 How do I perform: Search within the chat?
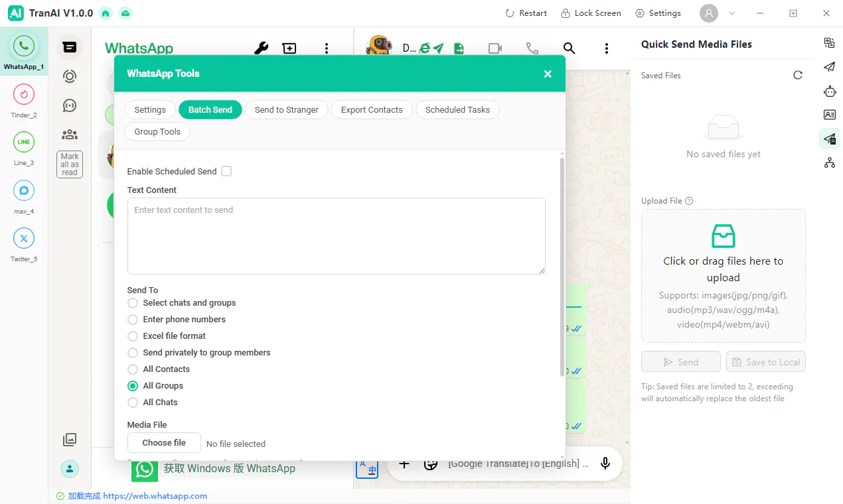[x=569, y=48]
